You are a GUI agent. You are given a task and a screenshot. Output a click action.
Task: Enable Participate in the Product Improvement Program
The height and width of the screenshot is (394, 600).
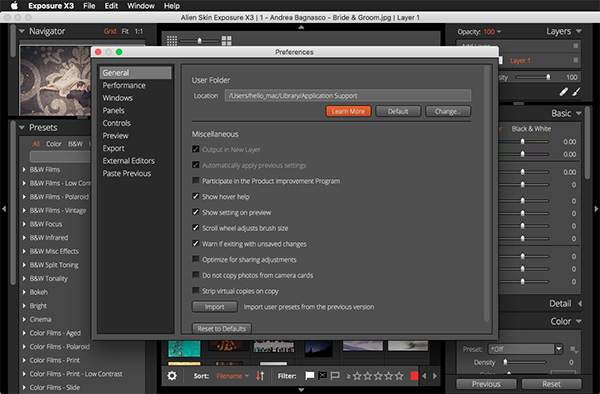[196, 181]
